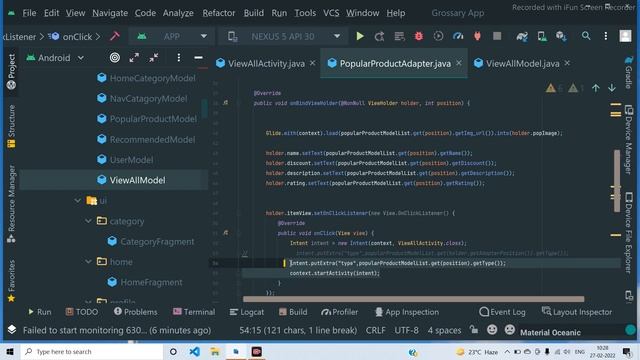640x360 pixels.
Task: Open File Explorer from taskbar
Action: coord(215,351)
